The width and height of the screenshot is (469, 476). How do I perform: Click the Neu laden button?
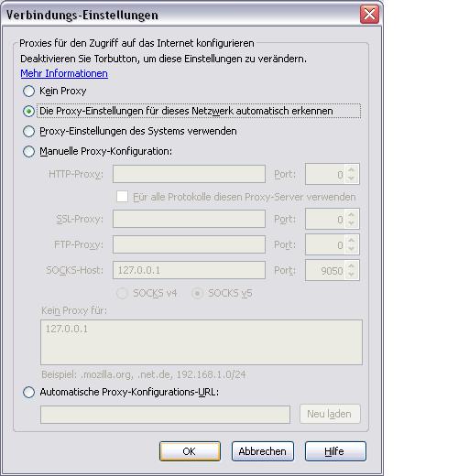(330, 414)
